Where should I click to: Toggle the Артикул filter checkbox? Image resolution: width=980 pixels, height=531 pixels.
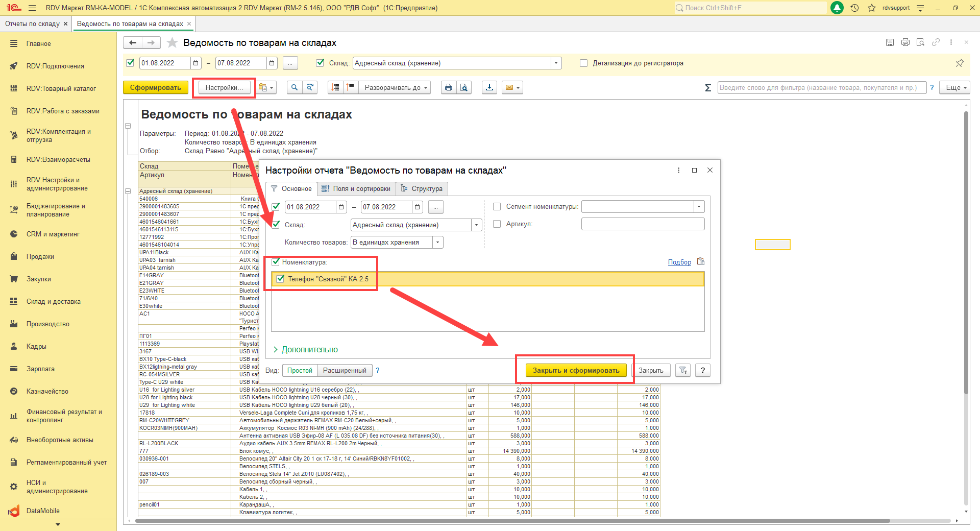tap(497, 224)
